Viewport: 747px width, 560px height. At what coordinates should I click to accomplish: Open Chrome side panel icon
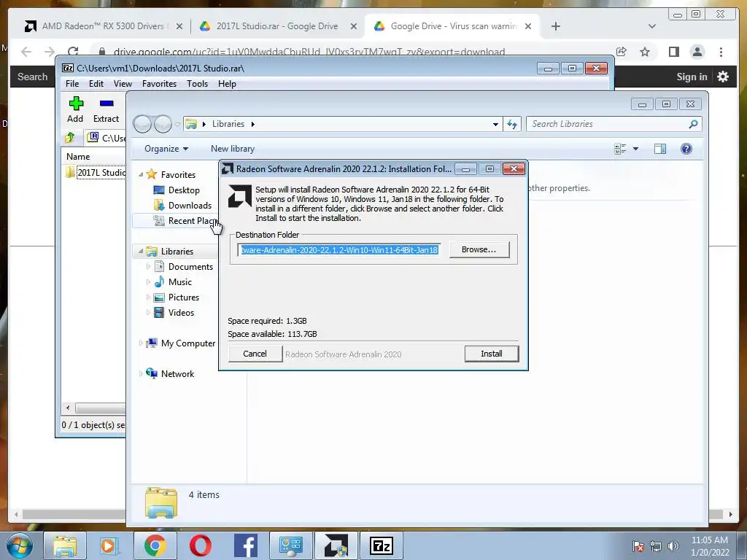[673, 52]
